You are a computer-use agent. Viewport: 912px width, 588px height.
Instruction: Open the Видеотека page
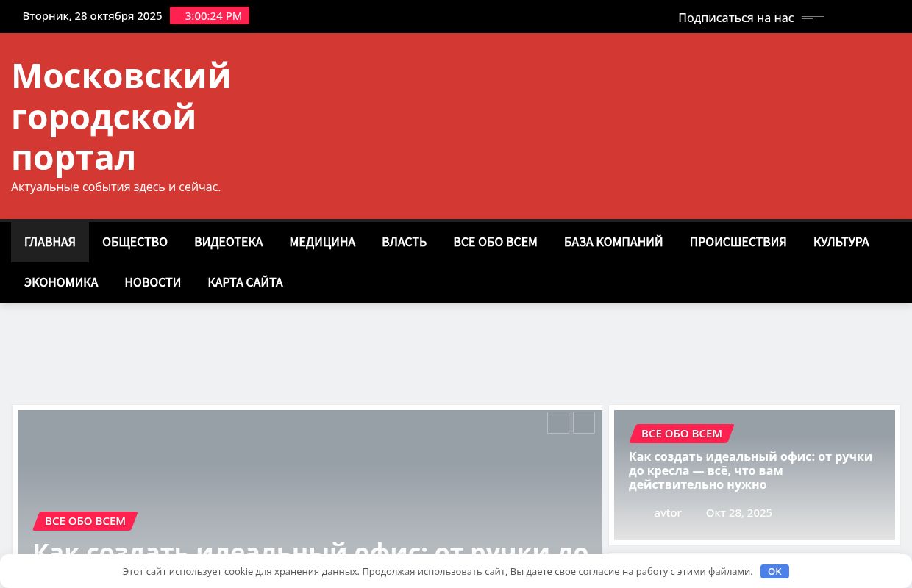228,242
